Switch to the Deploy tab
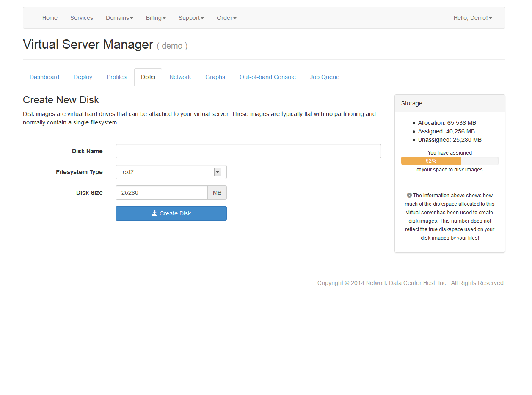This screenshot has width=532, height=395. pyautogui.click(x=83, y=77)
